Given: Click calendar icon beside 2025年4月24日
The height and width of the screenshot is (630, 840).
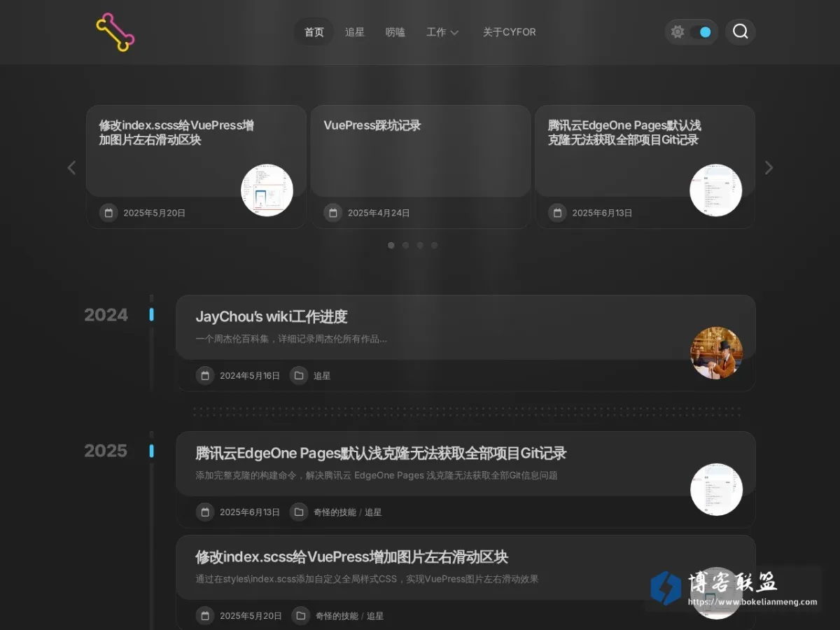Looking at the screenshot, I should 333,213.
